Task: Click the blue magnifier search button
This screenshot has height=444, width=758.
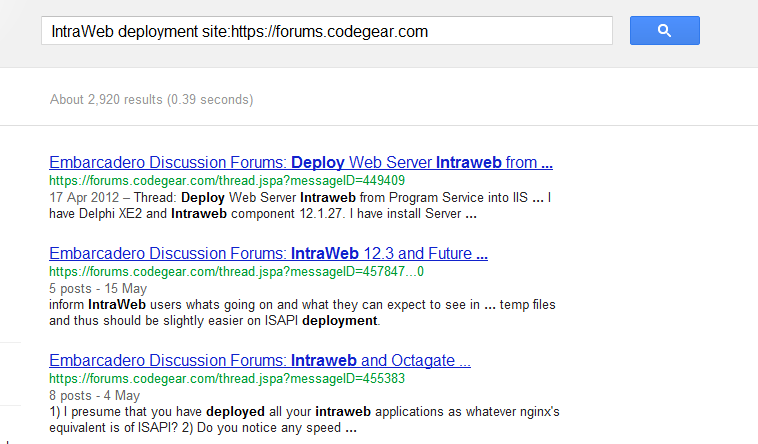Action: click(664, 30)
